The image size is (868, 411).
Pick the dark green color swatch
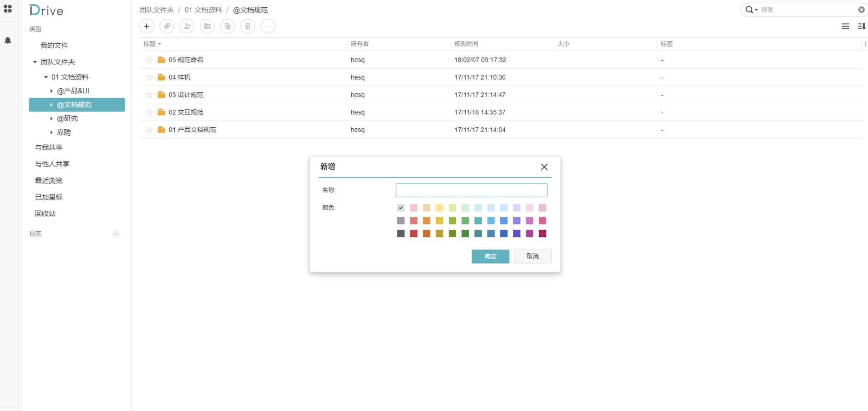pos(465,234)
